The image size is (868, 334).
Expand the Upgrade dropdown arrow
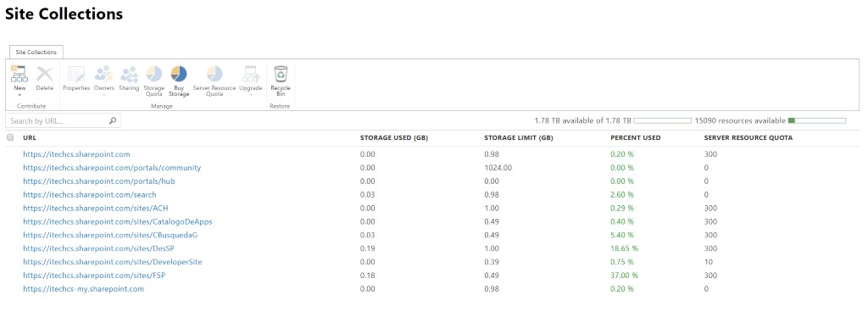[x=251, y=95]
